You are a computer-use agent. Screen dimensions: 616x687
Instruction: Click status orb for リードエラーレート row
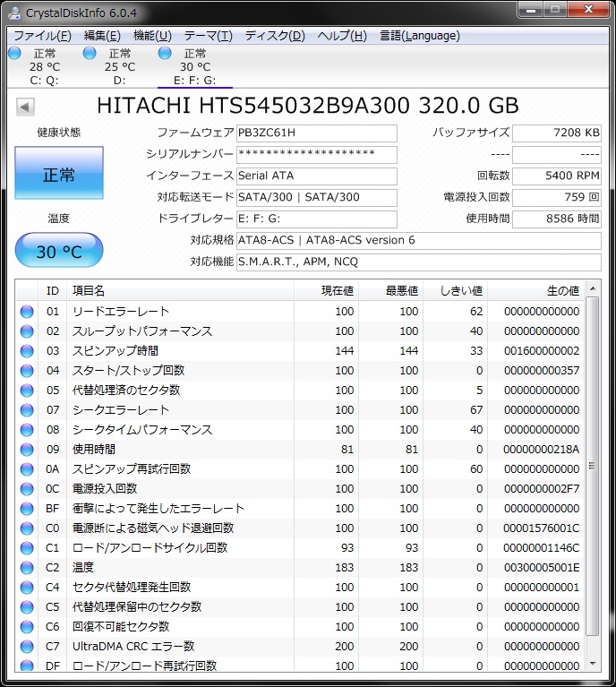(27, 312)
